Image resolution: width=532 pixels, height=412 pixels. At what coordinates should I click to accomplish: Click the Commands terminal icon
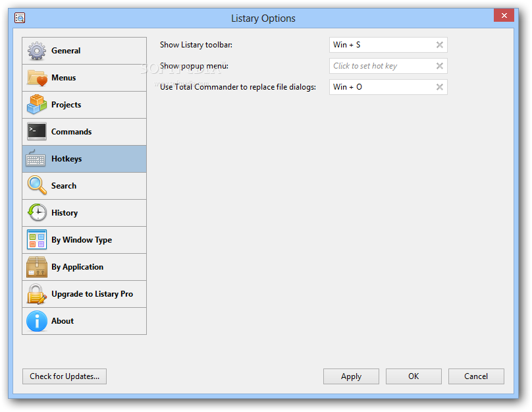tap(37, 131)
